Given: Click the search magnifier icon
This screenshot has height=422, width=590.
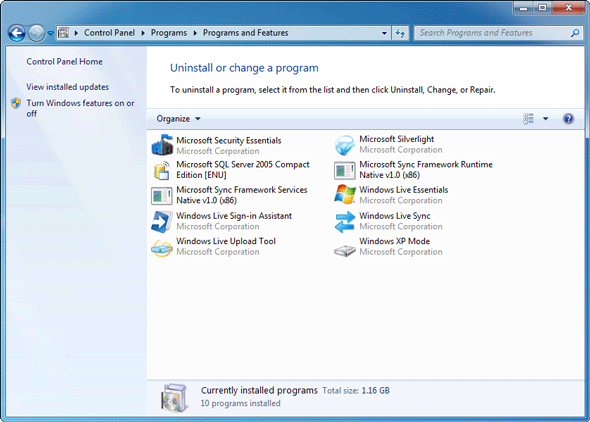Looking at the screenshot, I should (x=575, y=33).
